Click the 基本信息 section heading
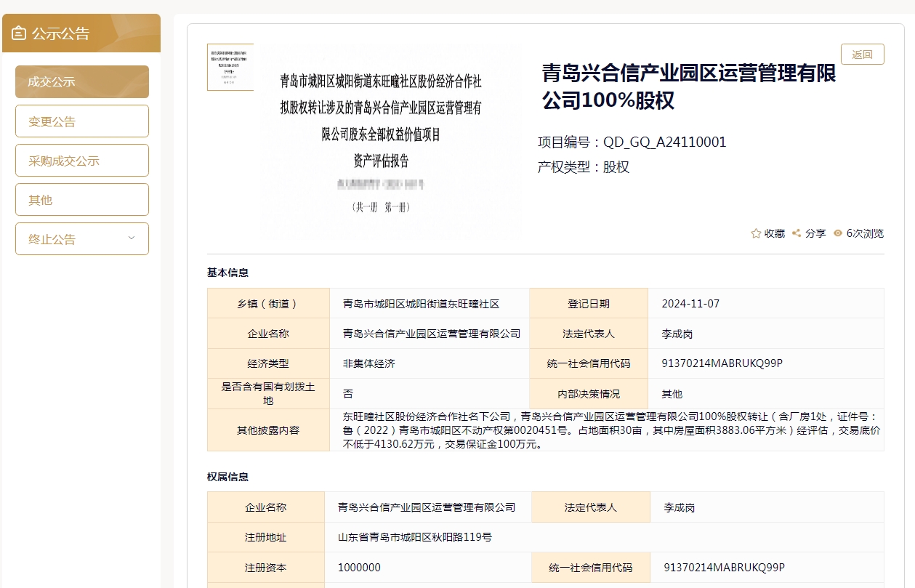 pos(227,273)
